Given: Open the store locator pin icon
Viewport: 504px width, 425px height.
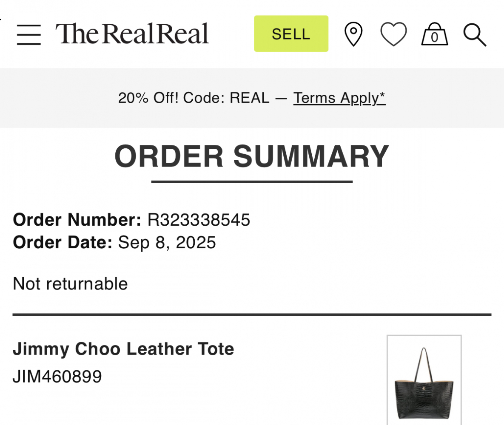Looking at the screenshot, I should pyautogui.click(x=353, y=34).
